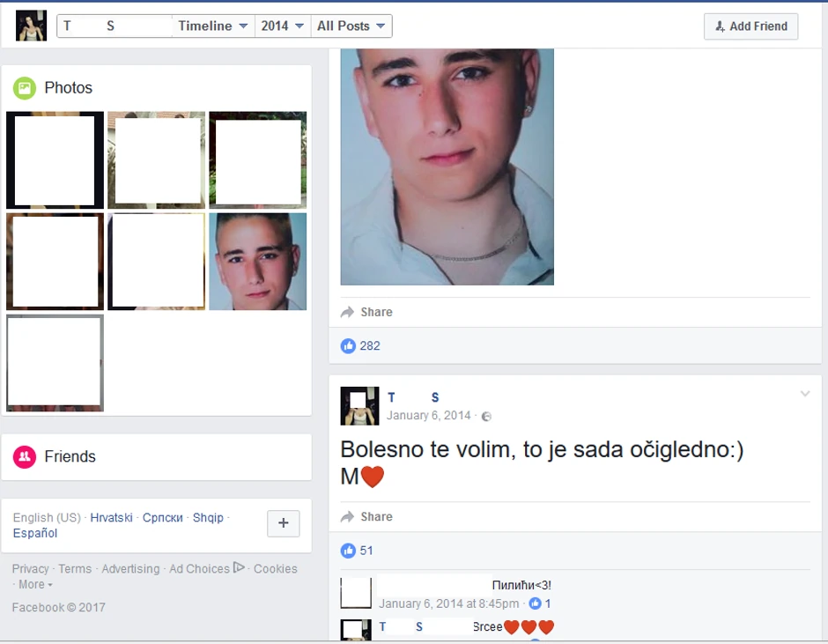828x644 pixels.
Task: Click the Ad Choices icon in the footer
Action: pos(238,568)
